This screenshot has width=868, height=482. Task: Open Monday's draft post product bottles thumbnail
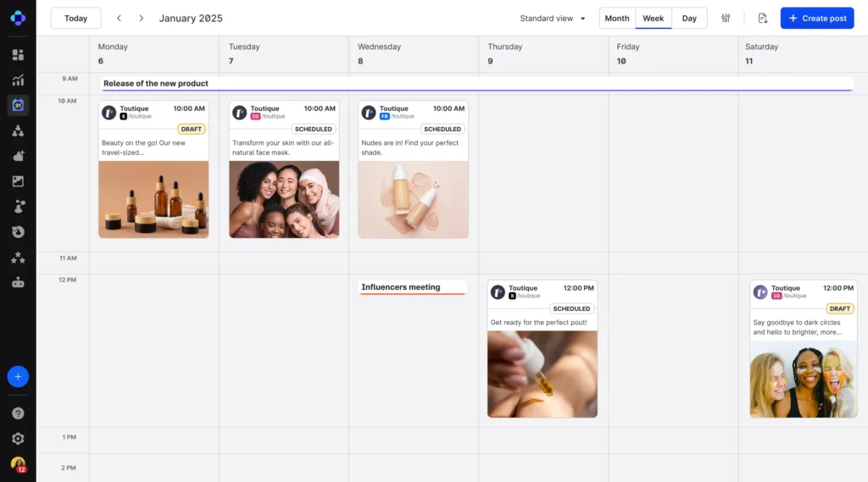click(153, 199)
